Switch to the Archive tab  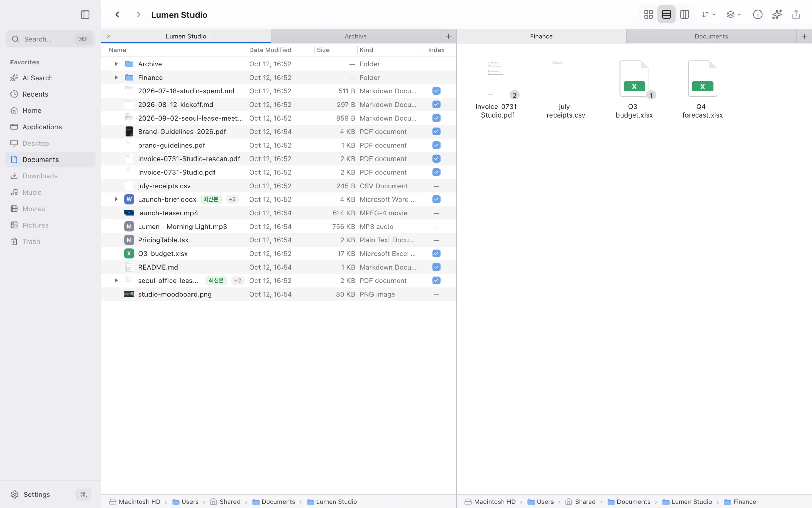coord(356,36)
